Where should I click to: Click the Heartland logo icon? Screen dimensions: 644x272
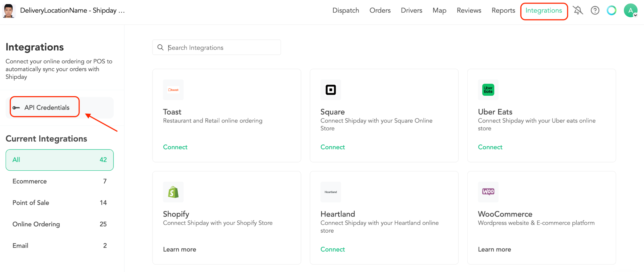tap(331, 192)
